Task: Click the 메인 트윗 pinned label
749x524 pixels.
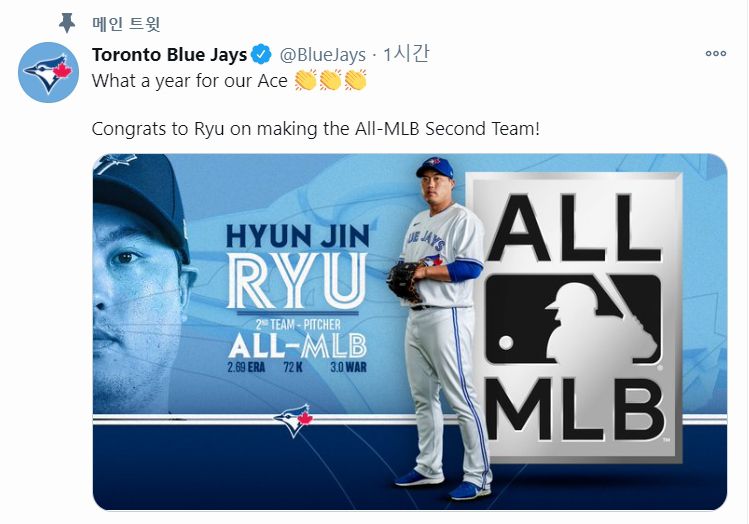Action: 126,23
